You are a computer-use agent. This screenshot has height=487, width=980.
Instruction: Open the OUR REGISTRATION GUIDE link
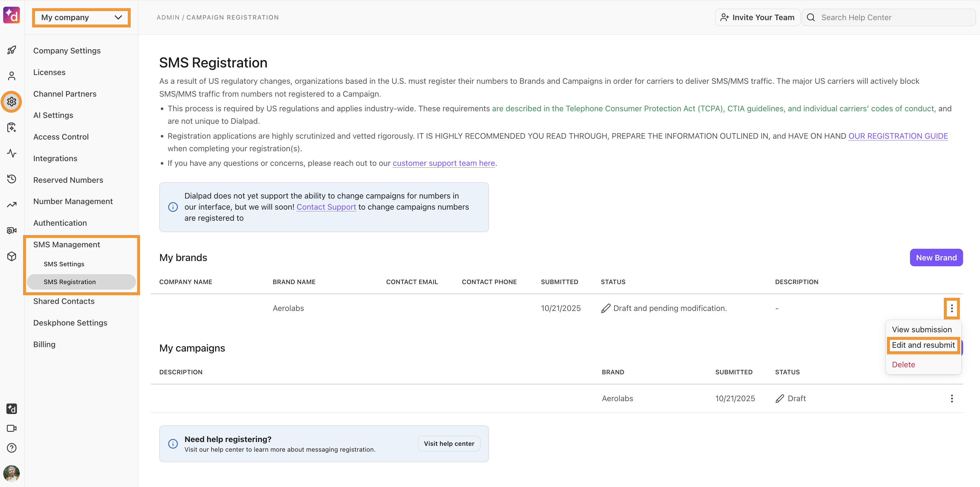point(898,136)
